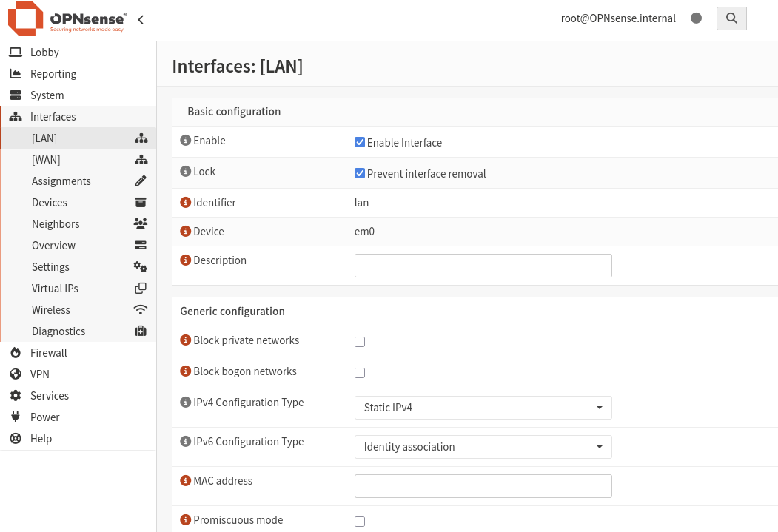778x532 pixels.
Task: Toggle Prevent interface removal checkbox
Action: [x=360, y=174]
